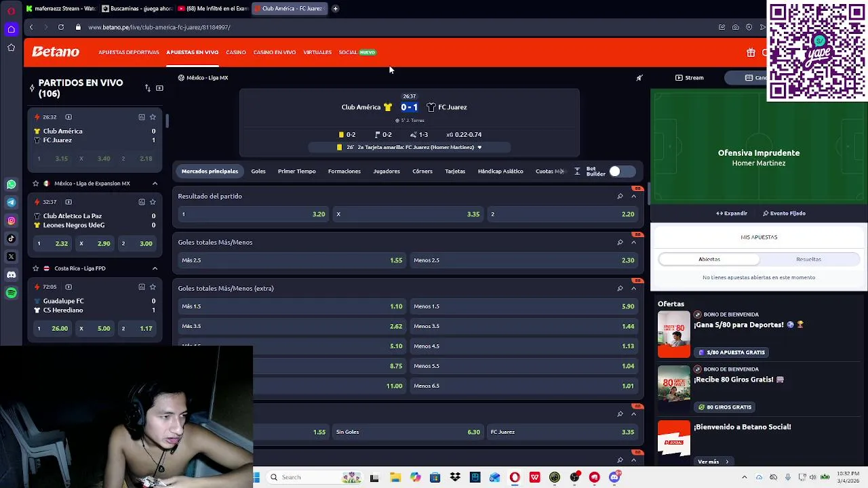Click the Evento Fijado button
The image size is (868, 488).
point(784,213)
